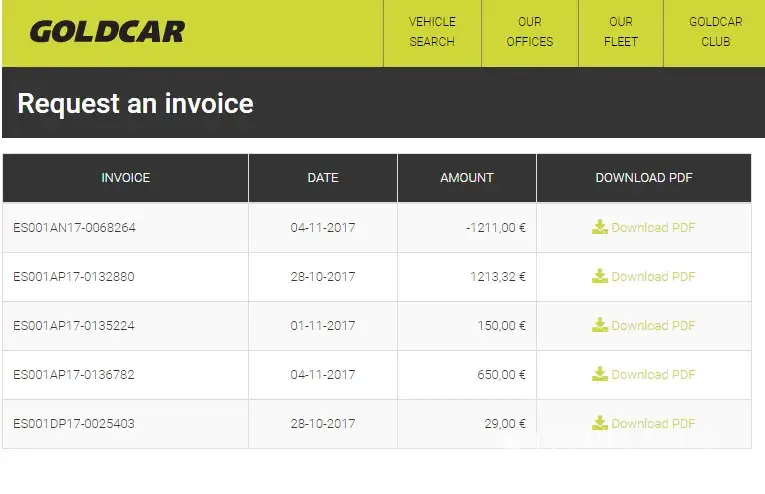Image resolution: width=765 pixels, height=494 pixels.
Task: Click date 04-11-2017 in ES001AN17-0068264 row
Action: [322, 228]
